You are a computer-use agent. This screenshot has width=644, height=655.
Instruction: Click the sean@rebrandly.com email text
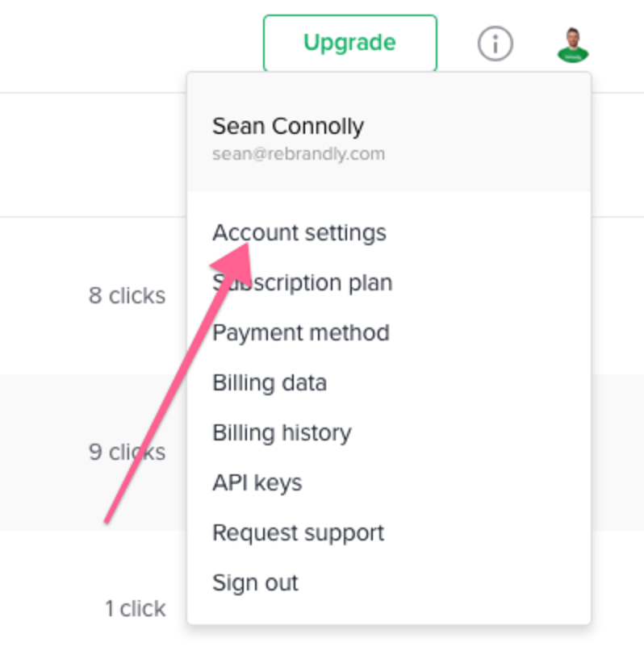coord(299,154)
